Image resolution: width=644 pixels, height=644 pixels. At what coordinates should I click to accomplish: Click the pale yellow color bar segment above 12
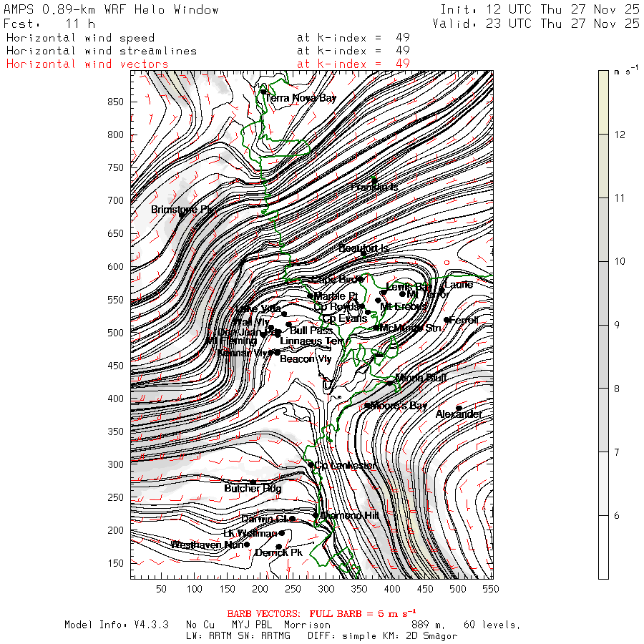[x=603, y=102]
